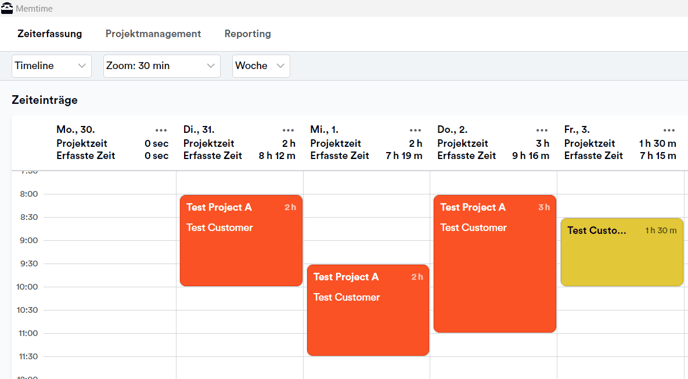Click the 8:00 slot in Wednesday's column
Image resolution: width=688 pixels, height=379 pixels.
[x=366, y=205]
